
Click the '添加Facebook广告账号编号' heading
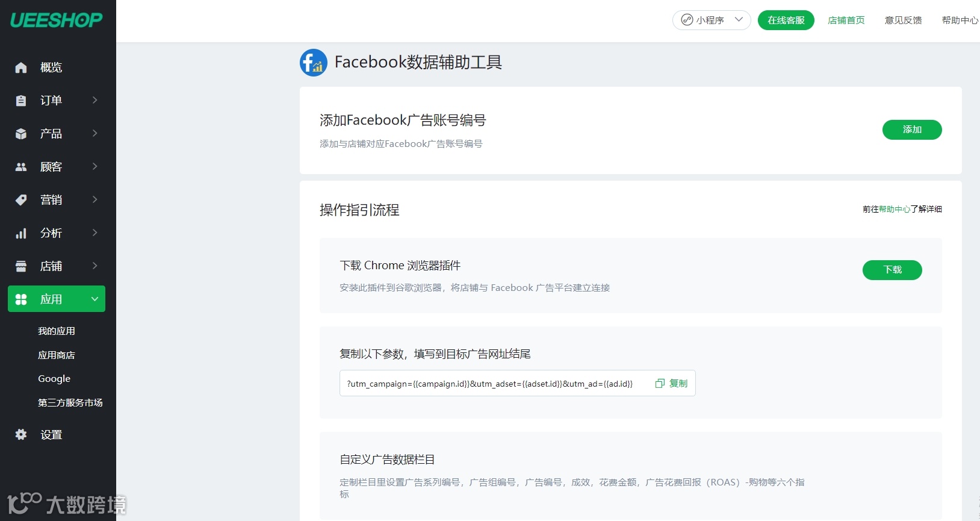coord(403,120)
